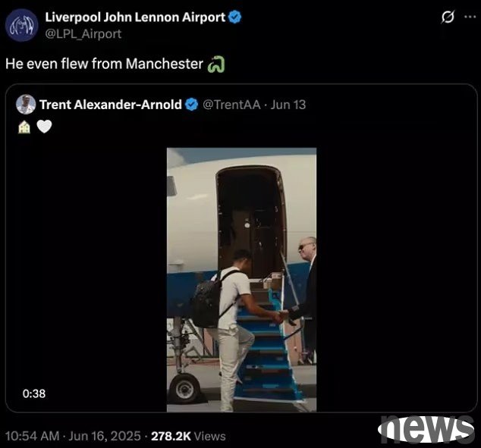This screenshot has height=448, width=481.
Task: Open Liverpool John Lennon Airport profile avatar
Action: coord(21,25)
